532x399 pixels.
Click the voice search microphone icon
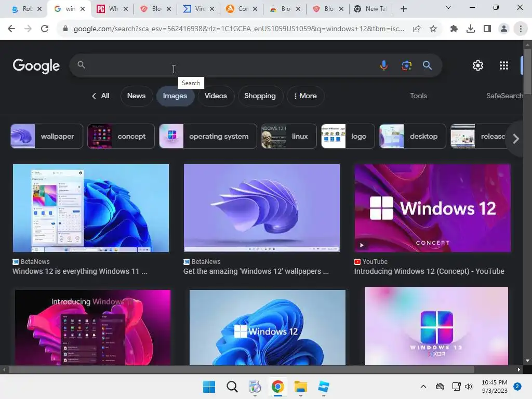(x=384, y=65)
